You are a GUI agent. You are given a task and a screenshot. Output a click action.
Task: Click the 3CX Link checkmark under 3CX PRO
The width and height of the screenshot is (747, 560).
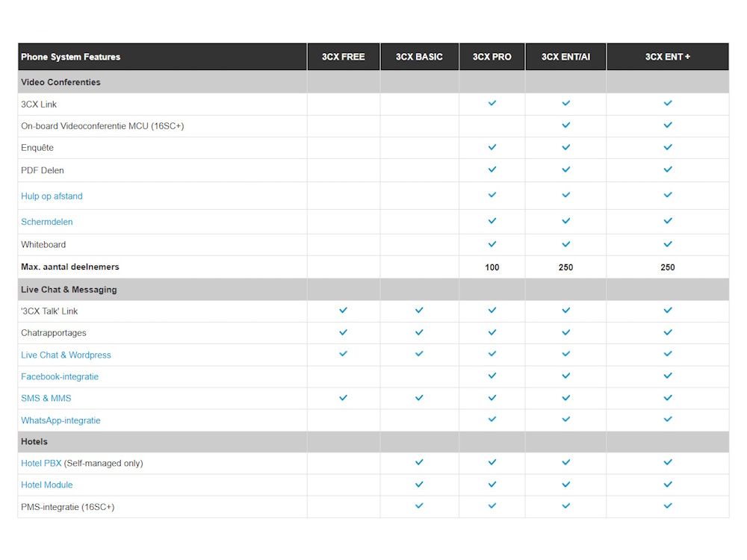492,103
